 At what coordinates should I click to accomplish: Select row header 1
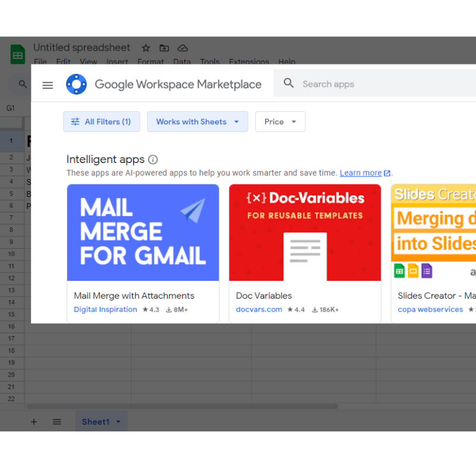(x=11, y=141)
